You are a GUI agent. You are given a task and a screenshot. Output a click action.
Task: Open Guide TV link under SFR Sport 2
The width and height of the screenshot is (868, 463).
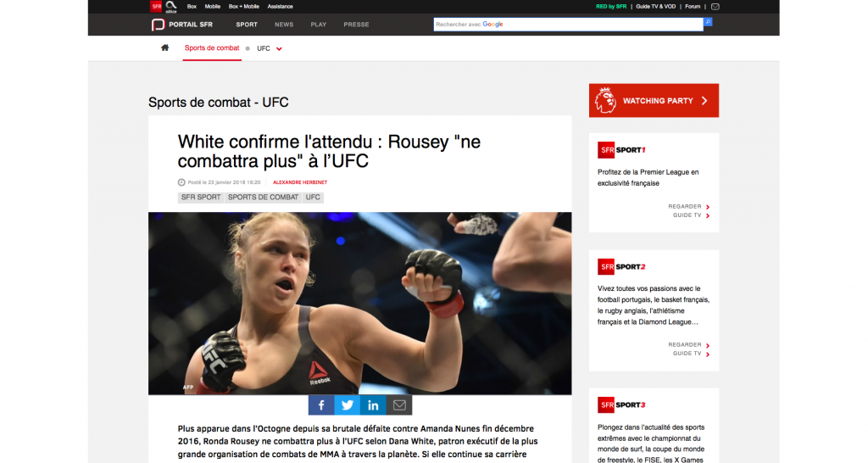click(691, 354)
